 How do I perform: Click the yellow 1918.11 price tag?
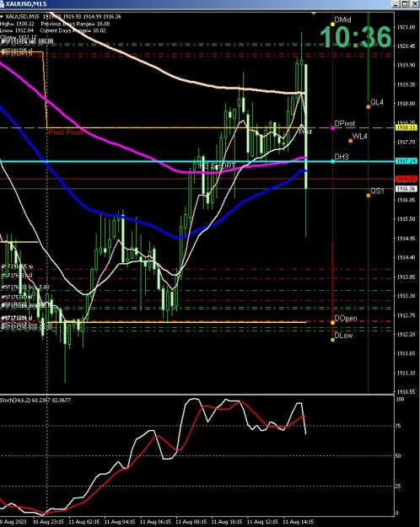407,127
